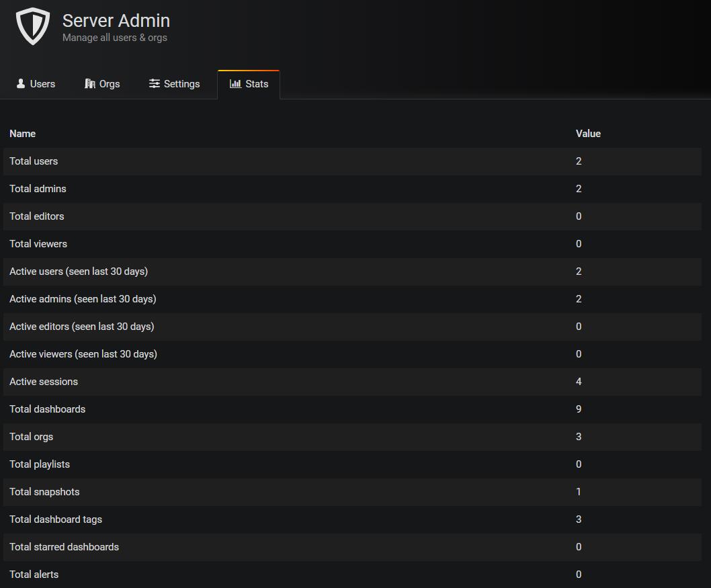Select the Total orgs row
The height and width of the screenshot is (588, 711).
tap(32, 437)
